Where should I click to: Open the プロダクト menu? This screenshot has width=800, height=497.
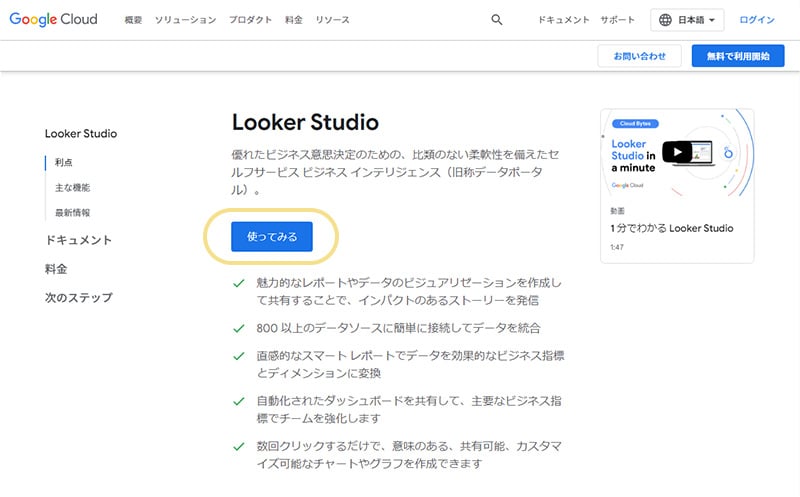[251, 20]
